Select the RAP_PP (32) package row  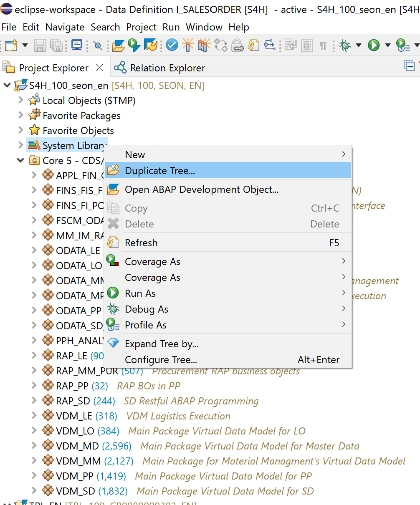pyautogui.click(x=111, y=386)
